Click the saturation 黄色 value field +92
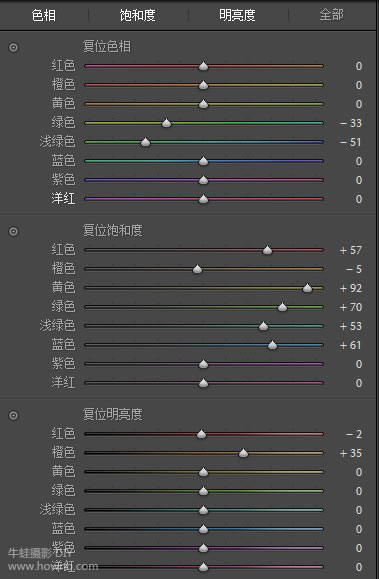This screenshot has width=379, height=579. coord(351,288)
